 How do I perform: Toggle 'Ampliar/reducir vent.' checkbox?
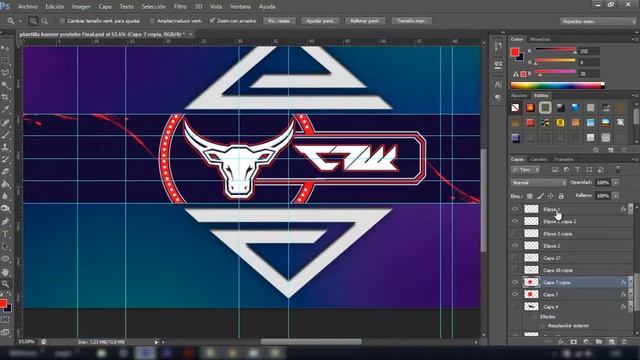[x=152, y=21]
